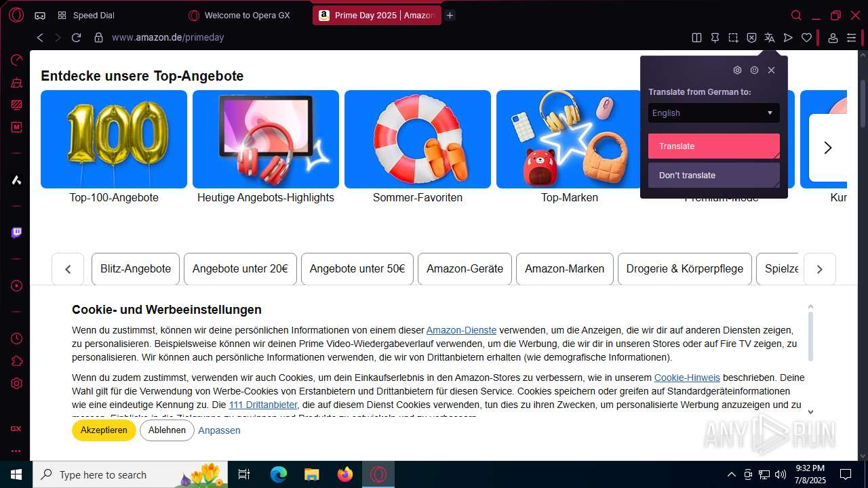
Task: Add page to bookmarks heart
Action: coord(806,38)
